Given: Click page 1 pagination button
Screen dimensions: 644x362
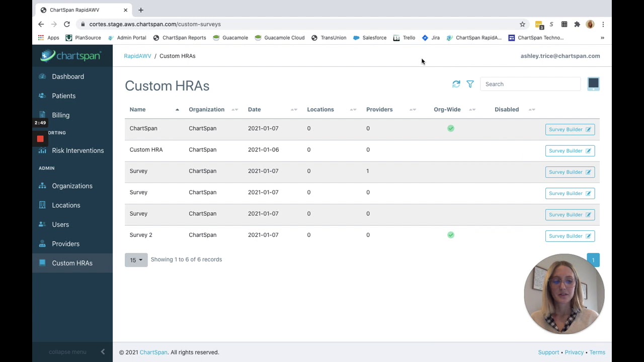Looking at the screenshot, I should click(x=593, y=260).
